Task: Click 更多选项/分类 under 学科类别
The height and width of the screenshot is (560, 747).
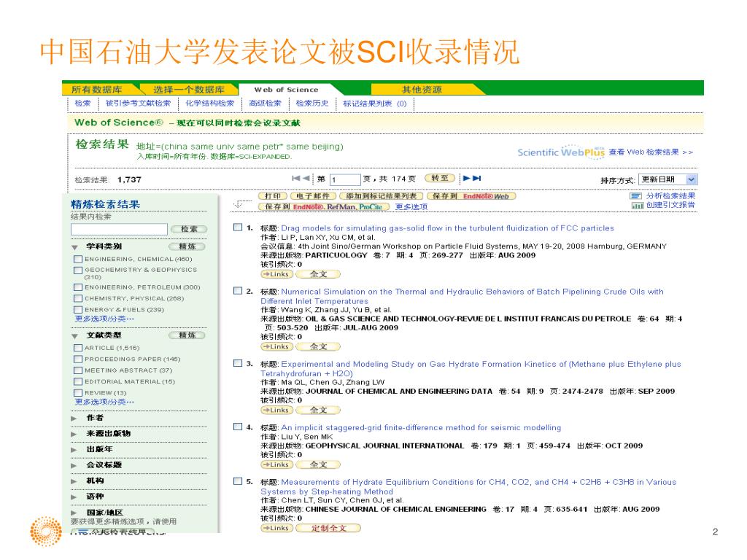Action: (104, 319)
